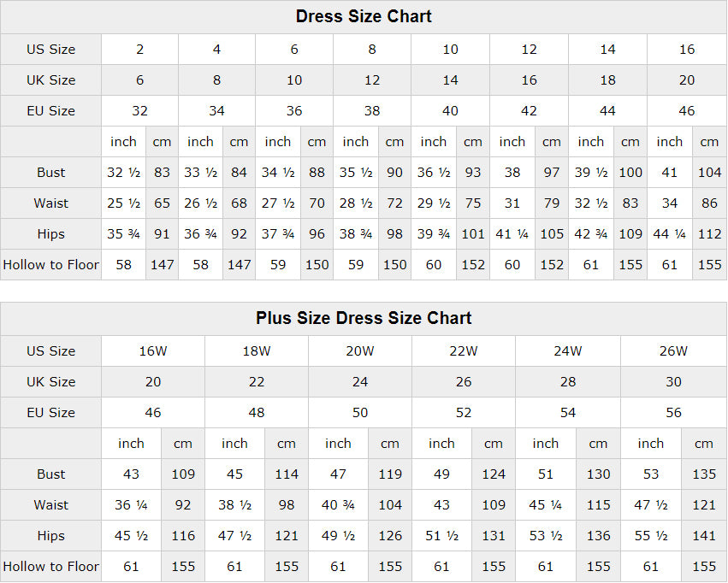Click the "Dress Size Chart" title header
The height and width of the screenshot is (583, 728).
pyautogui.click(x=364, y=16)
